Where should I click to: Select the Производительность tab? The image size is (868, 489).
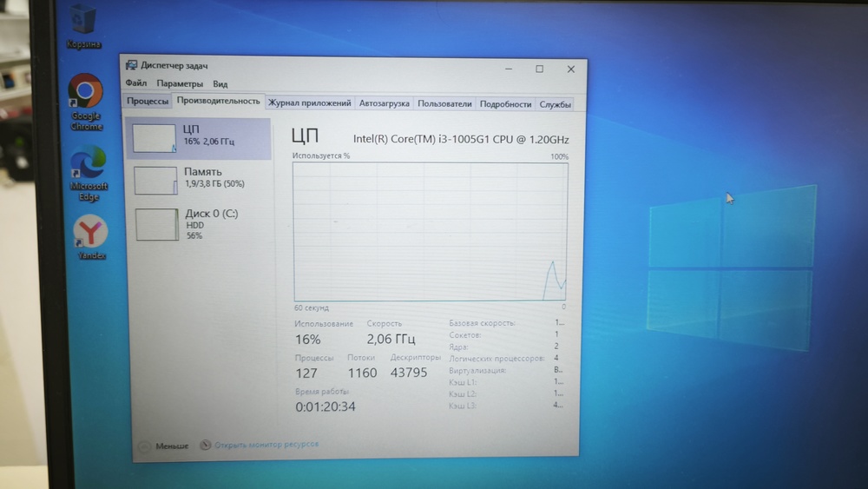click(218, 101)
